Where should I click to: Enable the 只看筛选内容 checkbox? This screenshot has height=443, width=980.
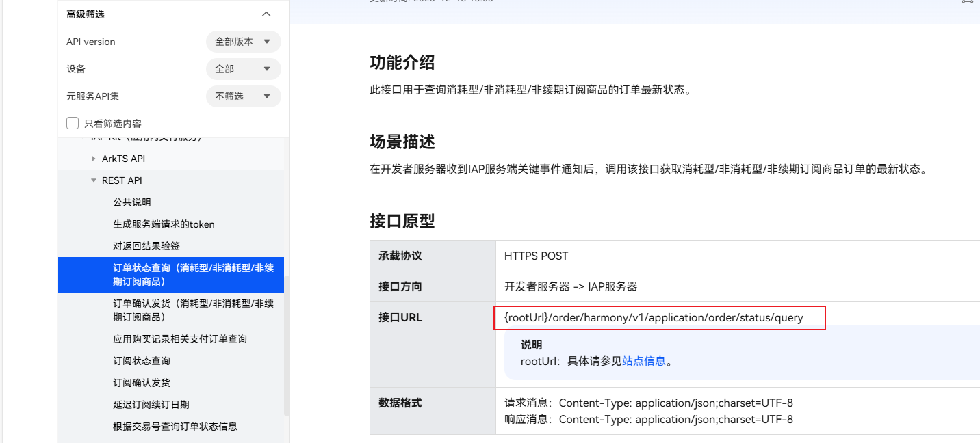click(x=73, y=123)
